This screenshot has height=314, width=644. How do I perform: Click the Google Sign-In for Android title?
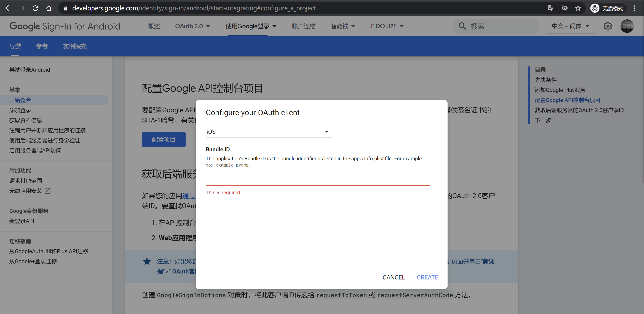pyautogui.click(x=65, y=26)
